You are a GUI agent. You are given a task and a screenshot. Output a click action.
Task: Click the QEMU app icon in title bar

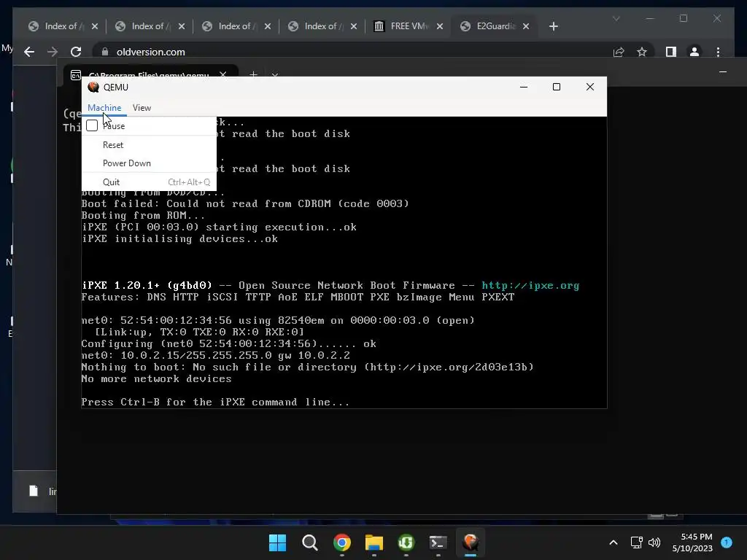93,87
